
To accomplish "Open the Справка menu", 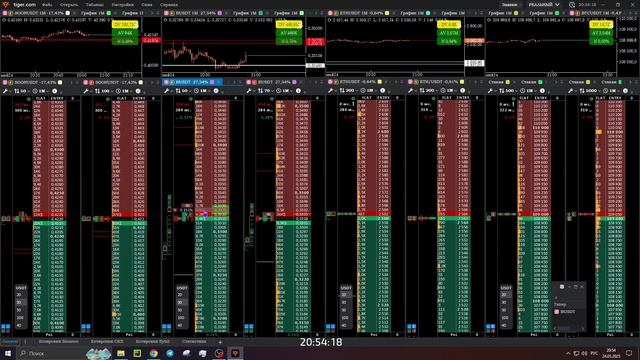I will tap(169, 4).
